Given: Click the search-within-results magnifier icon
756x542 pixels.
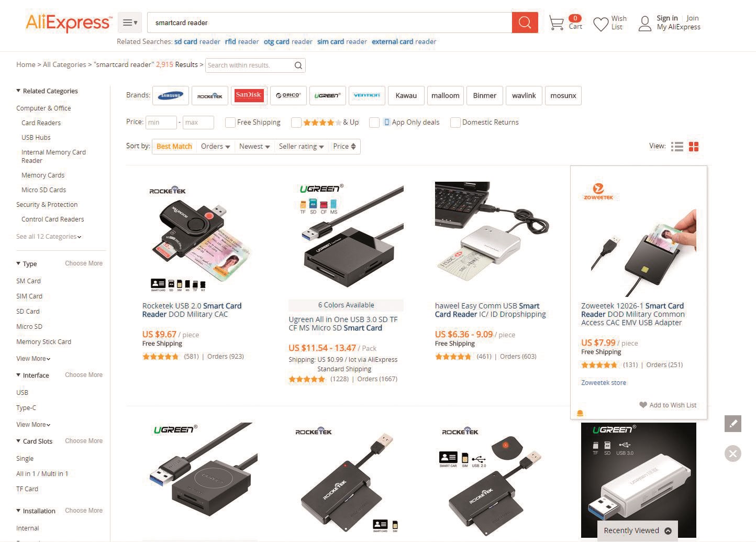Looking at the screenshot, I should [298, 65].
